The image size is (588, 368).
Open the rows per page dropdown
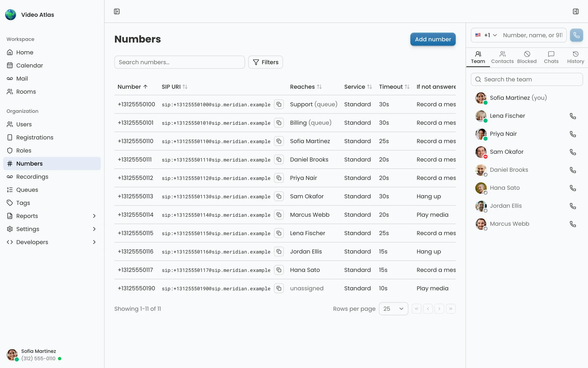[393, 309]
